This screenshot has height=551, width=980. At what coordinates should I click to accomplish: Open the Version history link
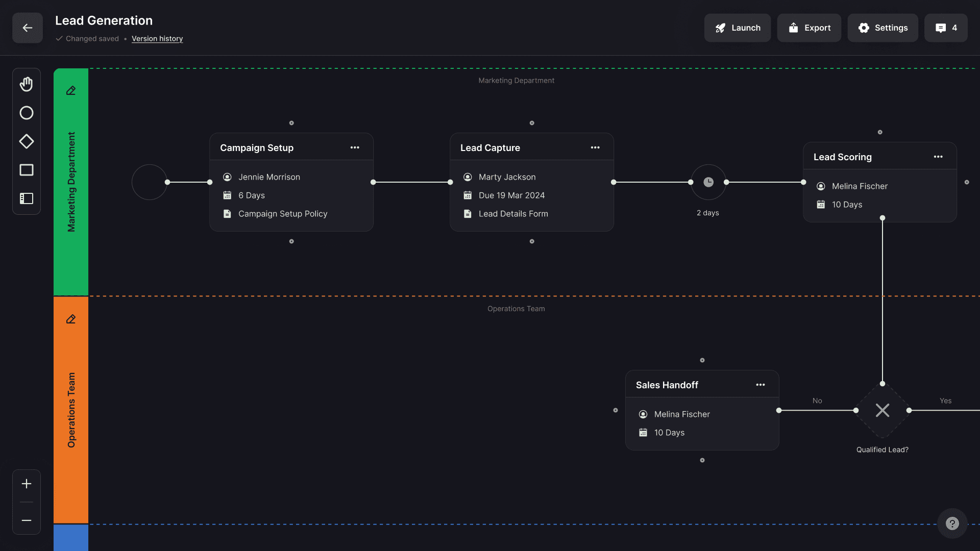pyautogui.click(x=157, y=39)
